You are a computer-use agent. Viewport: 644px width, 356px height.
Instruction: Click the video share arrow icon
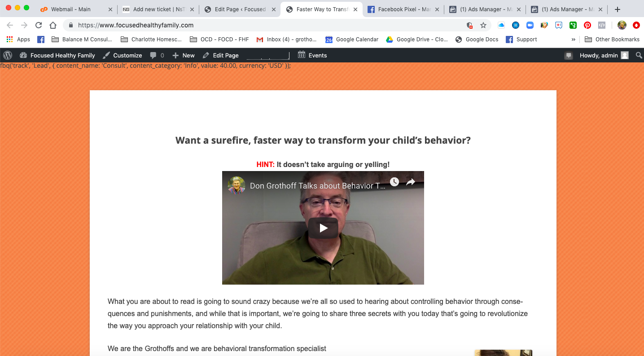(411, 182)
